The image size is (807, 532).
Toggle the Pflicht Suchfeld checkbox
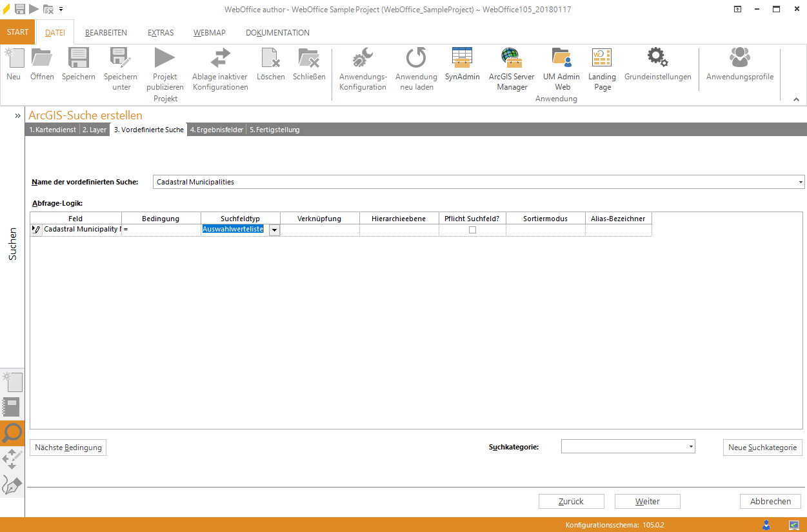pyautogui.click(x=472, y=230)
